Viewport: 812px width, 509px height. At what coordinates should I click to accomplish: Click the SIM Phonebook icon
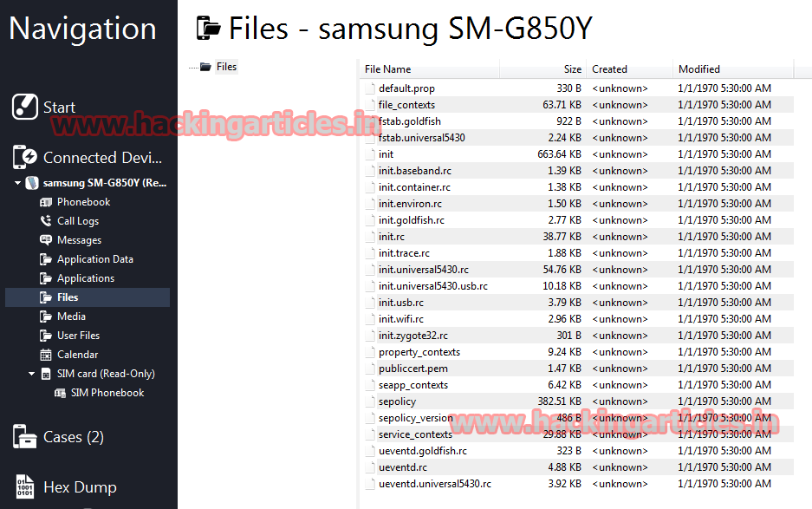tap(60, 393)
